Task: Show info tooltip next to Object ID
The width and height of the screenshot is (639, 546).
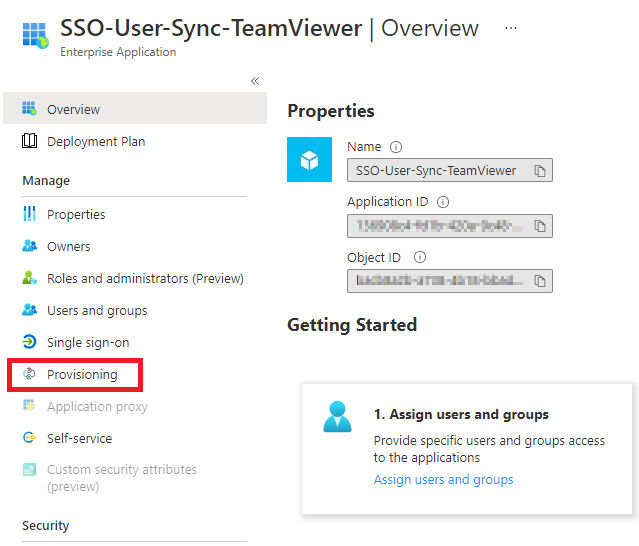Action: pos(420,257)
